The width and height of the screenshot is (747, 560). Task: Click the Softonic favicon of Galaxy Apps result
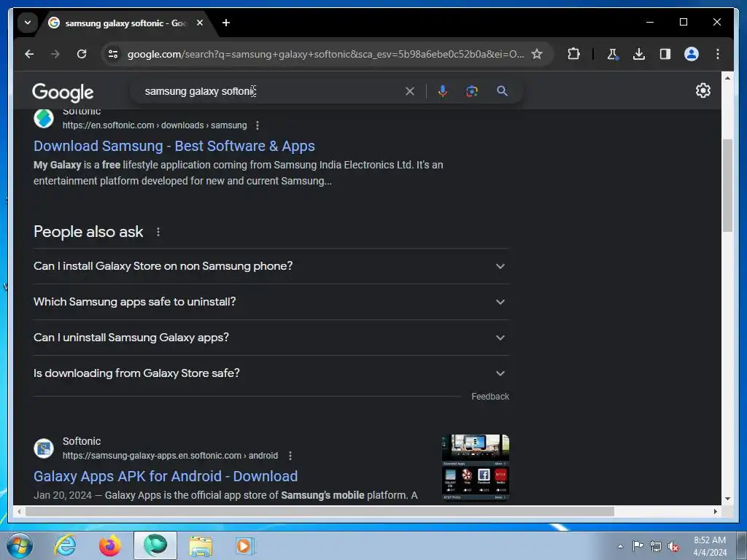(x=44, y=448)
